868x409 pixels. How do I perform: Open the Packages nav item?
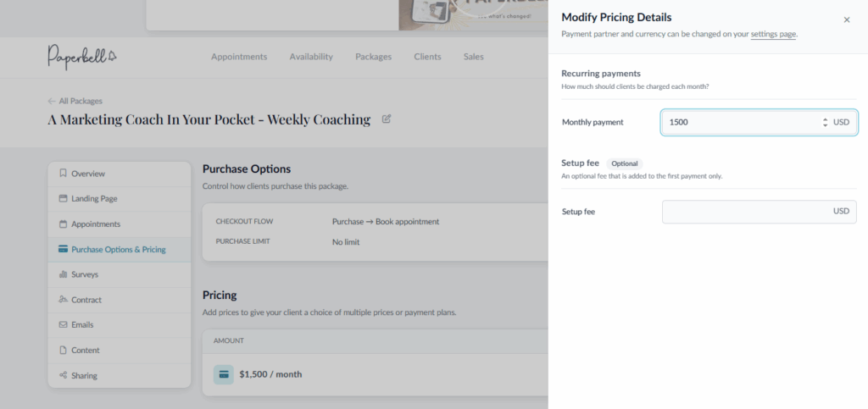(x=373, y=57)
